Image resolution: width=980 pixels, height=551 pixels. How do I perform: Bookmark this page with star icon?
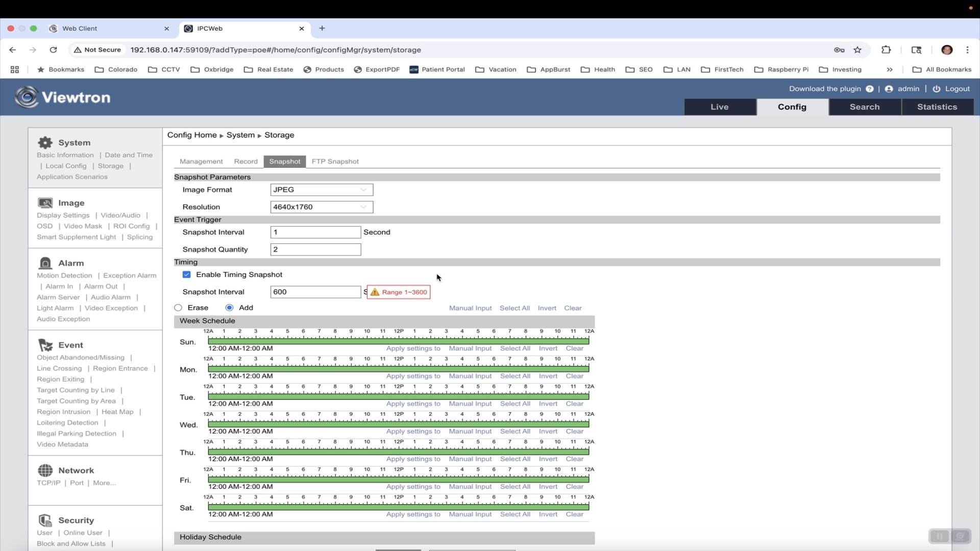[857, 50]
